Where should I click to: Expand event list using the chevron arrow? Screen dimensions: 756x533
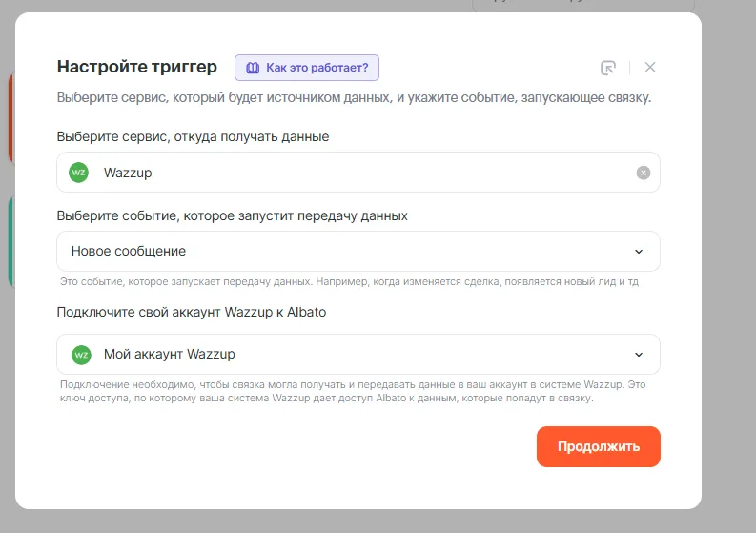[x=639, y=252]
